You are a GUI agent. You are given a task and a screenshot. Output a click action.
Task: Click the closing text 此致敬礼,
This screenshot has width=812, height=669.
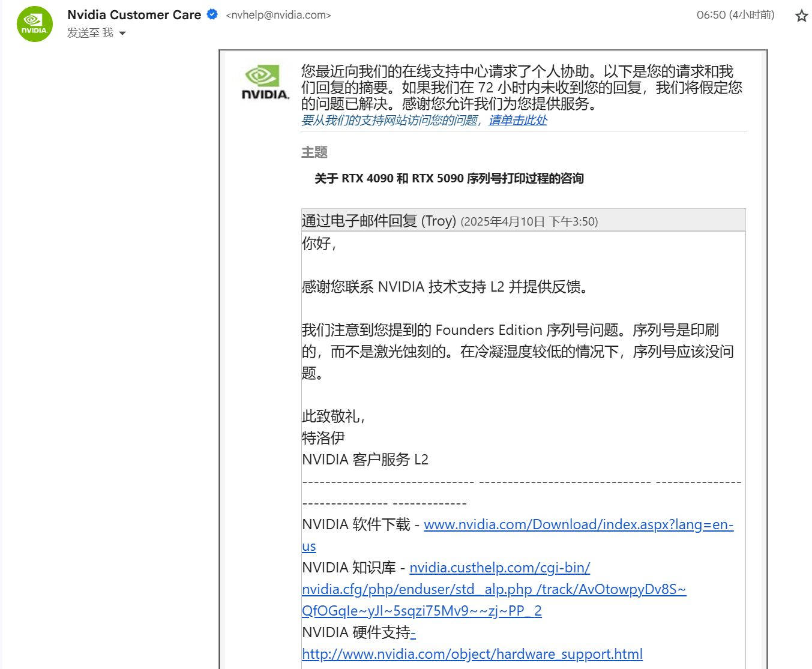334,416
